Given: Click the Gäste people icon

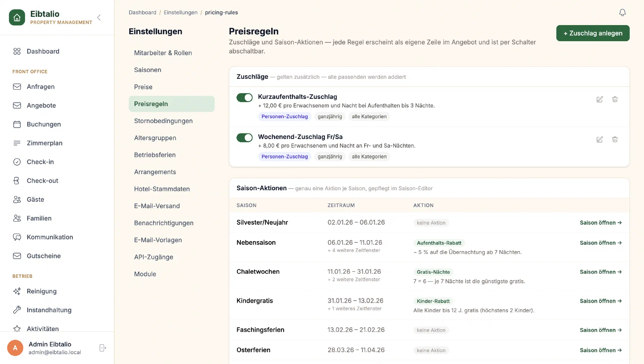Looking at the screenshot, I should pyautogui.click(x=17, y=200).
